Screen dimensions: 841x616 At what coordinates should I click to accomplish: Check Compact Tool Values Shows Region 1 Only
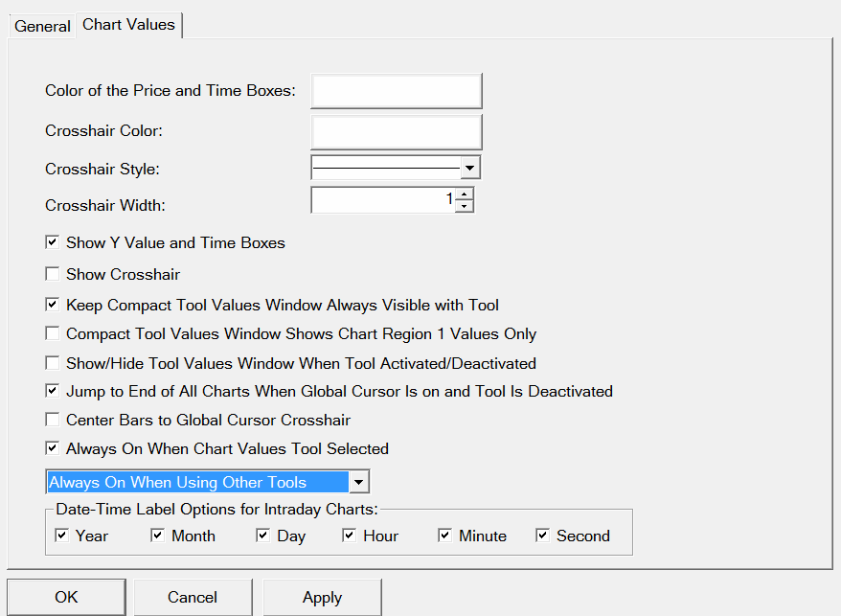[x=53, y=334]
